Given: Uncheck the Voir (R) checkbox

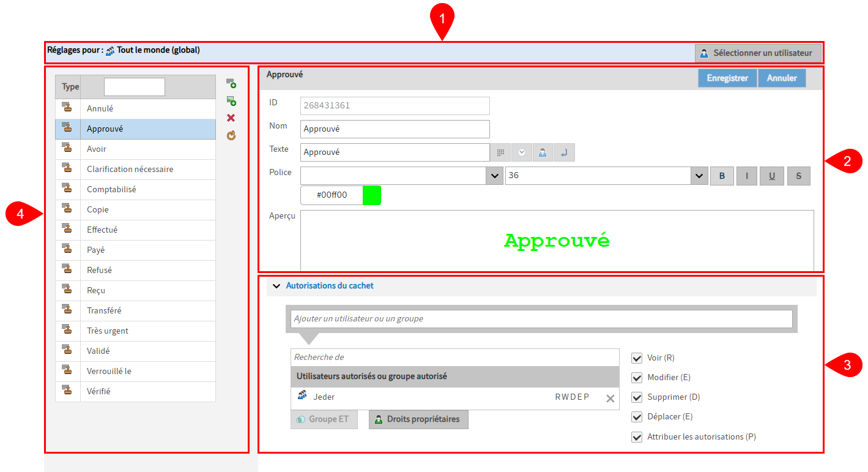Looking at the screenshot, I should (637, 358).
